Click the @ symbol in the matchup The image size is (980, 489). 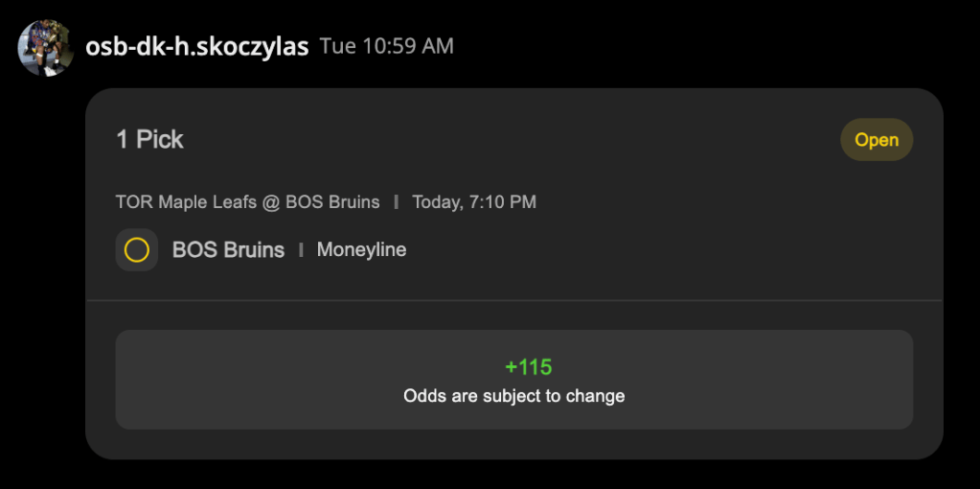(x=271, y=202)
